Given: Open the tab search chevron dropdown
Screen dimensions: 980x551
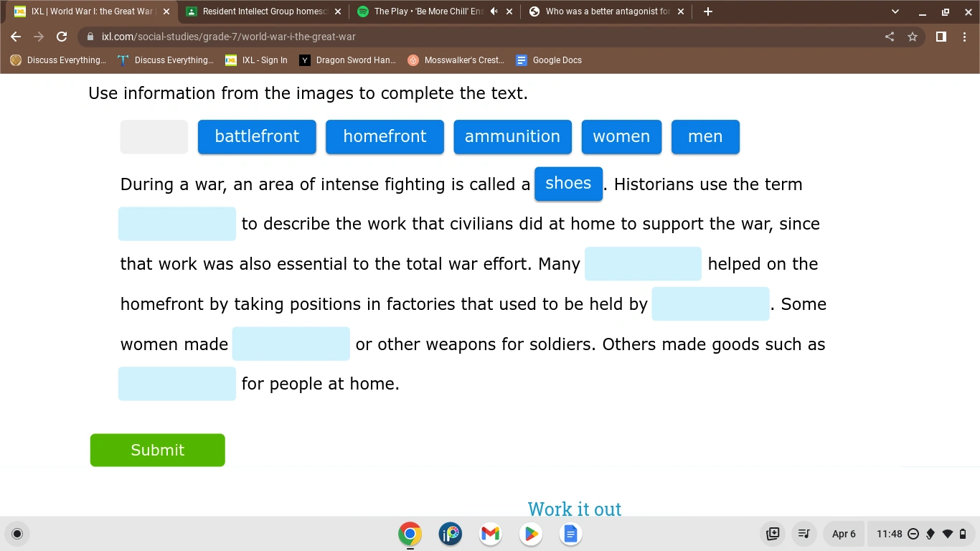Looking at the screenshot, I should point(894,11).
